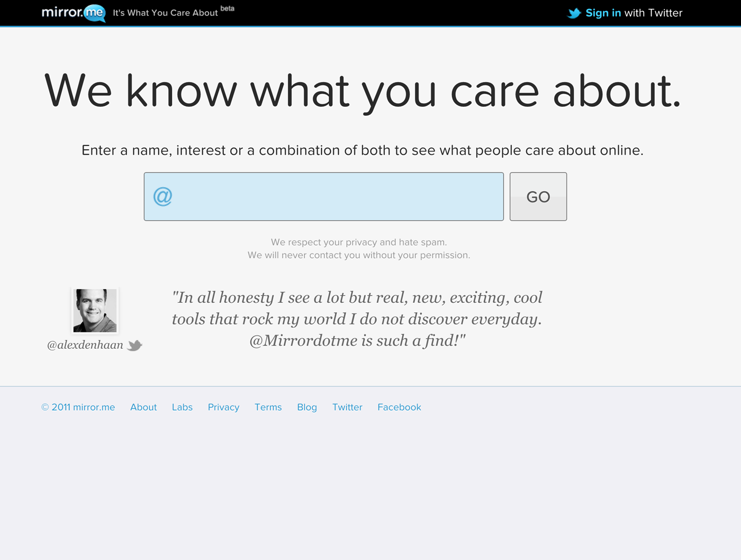741x560 pixels.
Task: Click the gray Twitter bird beside @alexdenhaan
Action: (135, 345)
